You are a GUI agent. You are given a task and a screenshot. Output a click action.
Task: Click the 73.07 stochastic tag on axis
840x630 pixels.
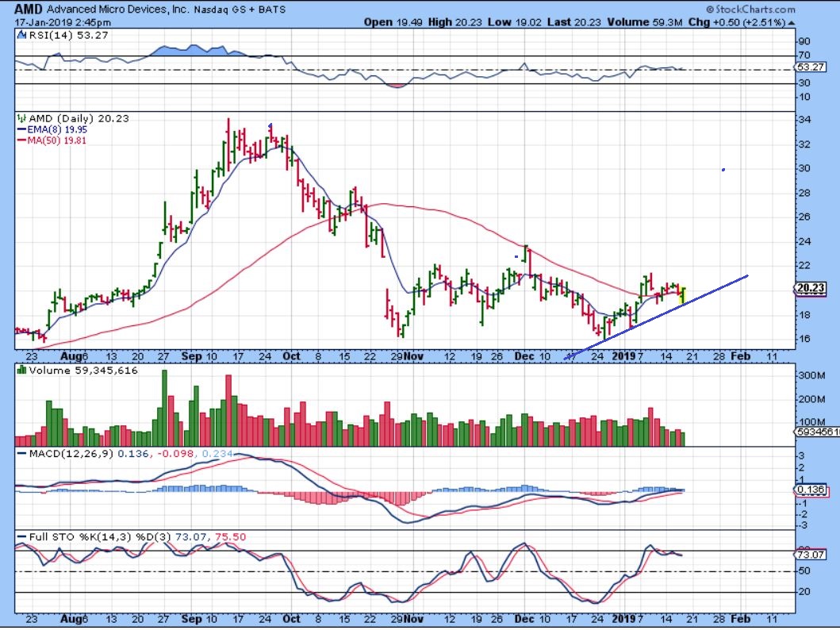[x=810, y=555]
